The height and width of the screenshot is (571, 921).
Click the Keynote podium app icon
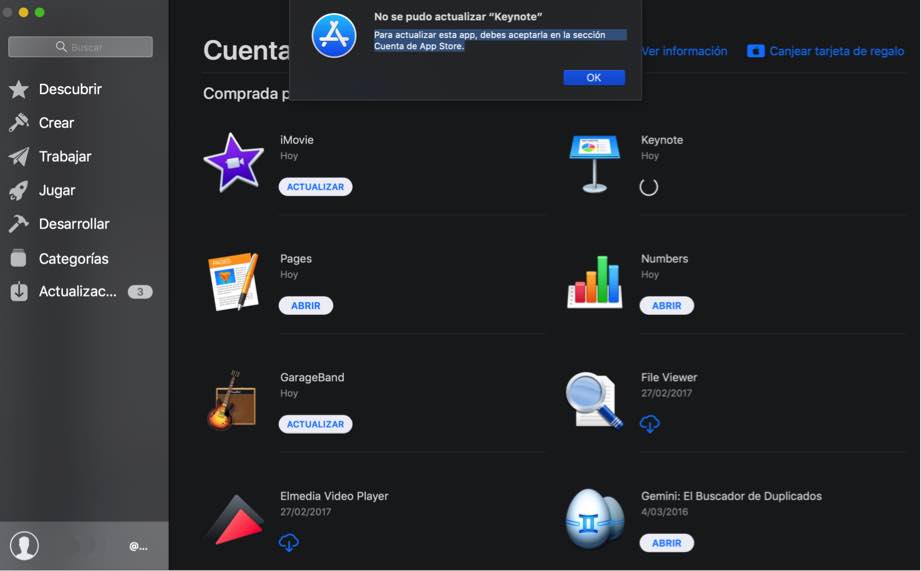coord(594,164)
